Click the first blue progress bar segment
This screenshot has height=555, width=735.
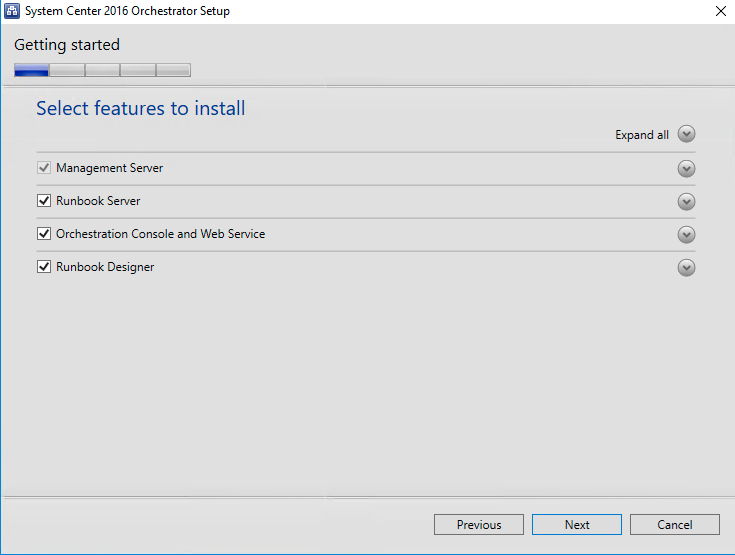coord(32,70)
